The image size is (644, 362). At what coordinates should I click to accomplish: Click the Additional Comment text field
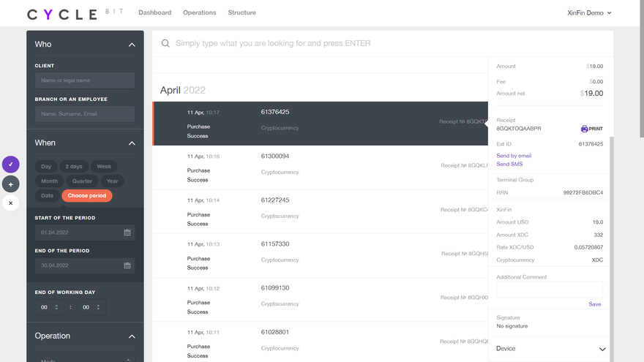tap(549, 290)
